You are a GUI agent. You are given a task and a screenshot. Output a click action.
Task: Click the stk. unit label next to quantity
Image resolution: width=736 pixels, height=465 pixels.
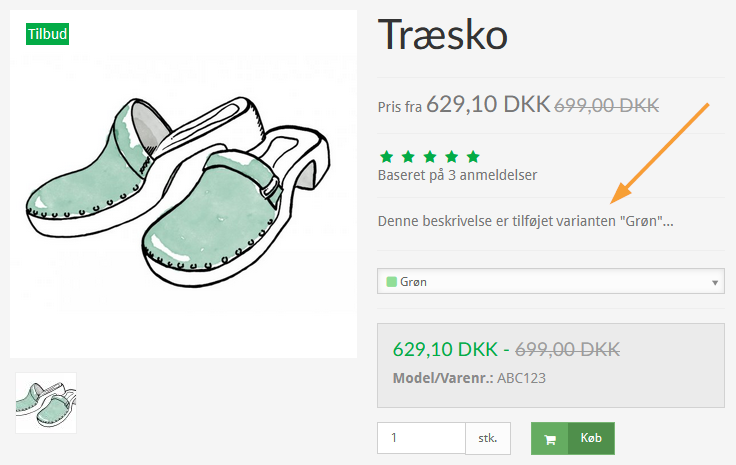[x=488, y=438]
